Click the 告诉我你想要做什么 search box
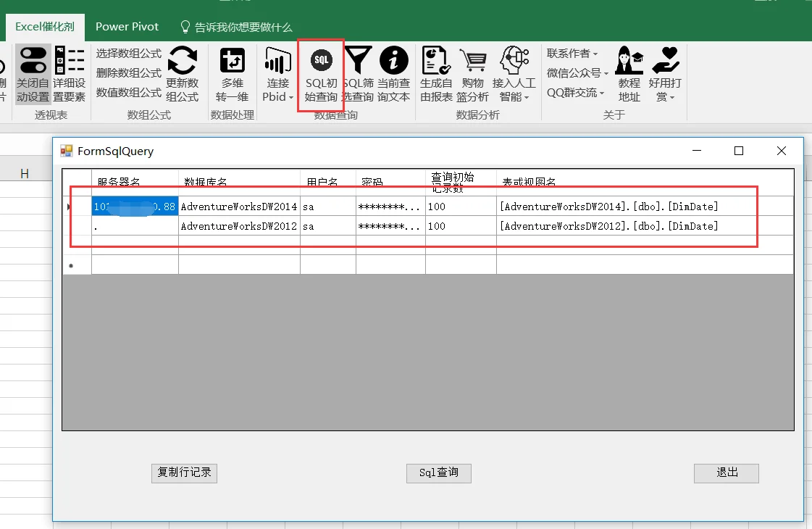812x529 pixels. point(237,27)
